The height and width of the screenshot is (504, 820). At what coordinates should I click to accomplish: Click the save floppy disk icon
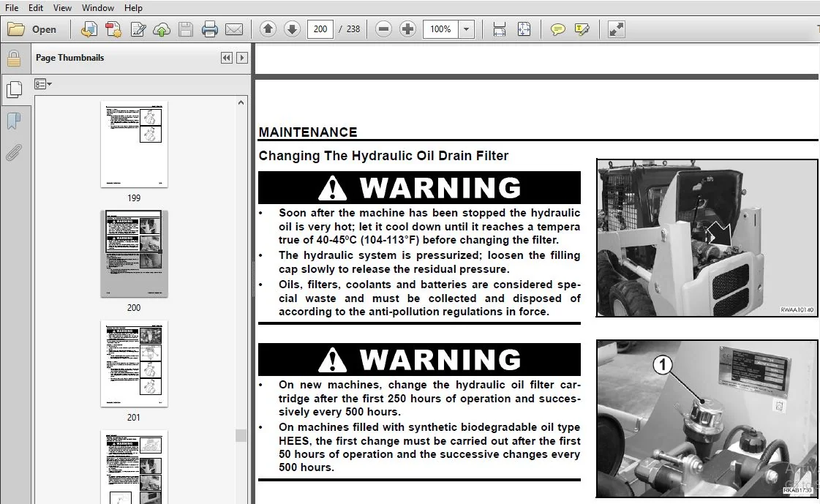186,29
